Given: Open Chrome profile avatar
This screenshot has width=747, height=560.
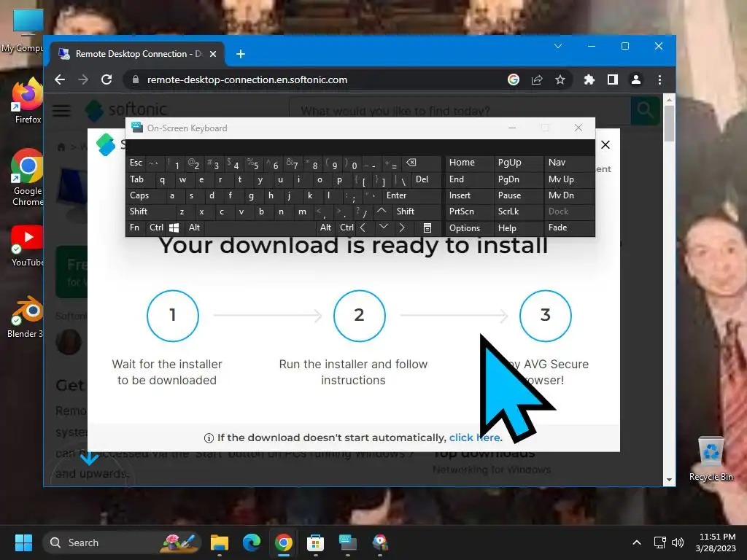Looking at the screenshot, I should pos(636,79).
